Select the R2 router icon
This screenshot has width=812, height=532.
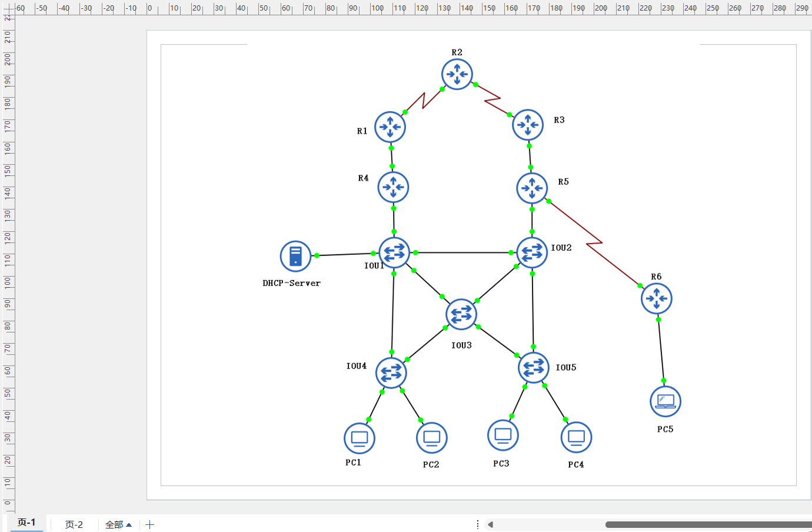(x=457, y=74)
